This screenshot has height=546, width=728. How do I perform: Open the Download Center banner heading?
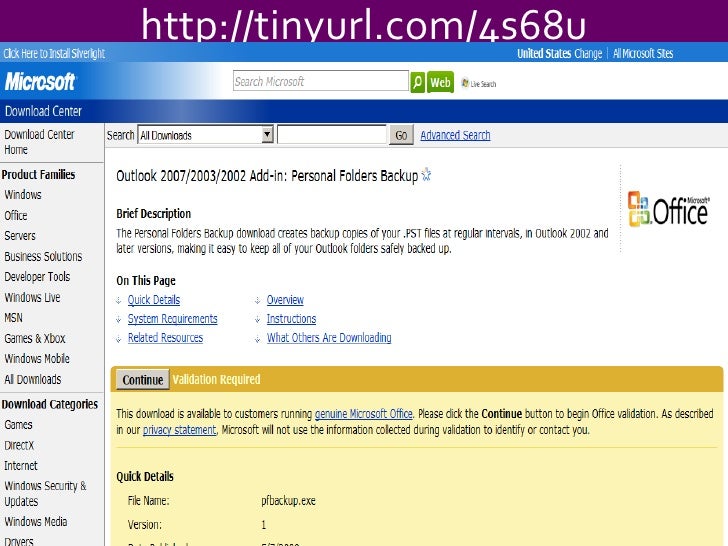tap(43, 111)
